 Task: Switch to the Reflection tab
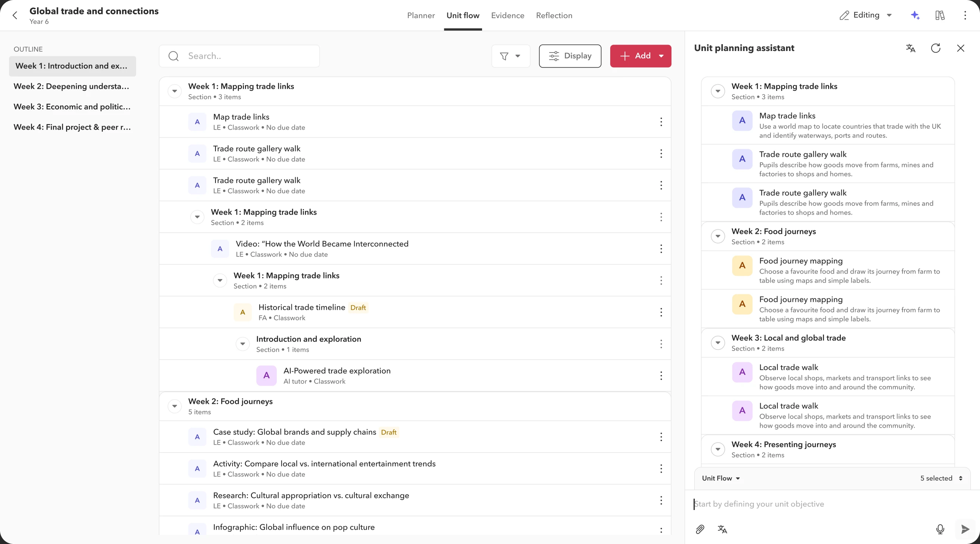(x=554, y=15)
